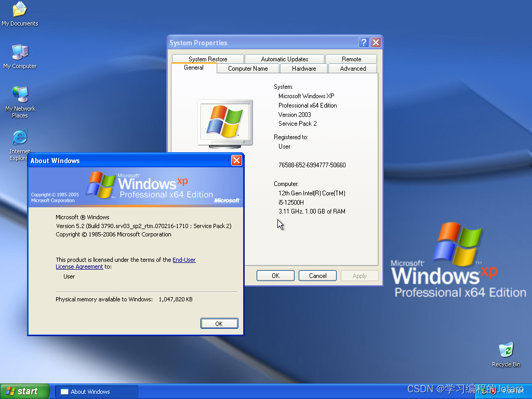Click the 'Professional x64 Edition' system text
Viewport: 532px width, 399px height.
point(308,105)
